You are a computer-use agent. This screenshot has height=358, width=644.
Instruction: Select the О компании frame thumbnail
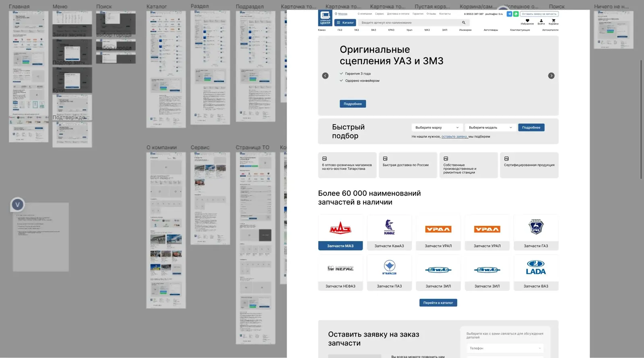(166, 230)
